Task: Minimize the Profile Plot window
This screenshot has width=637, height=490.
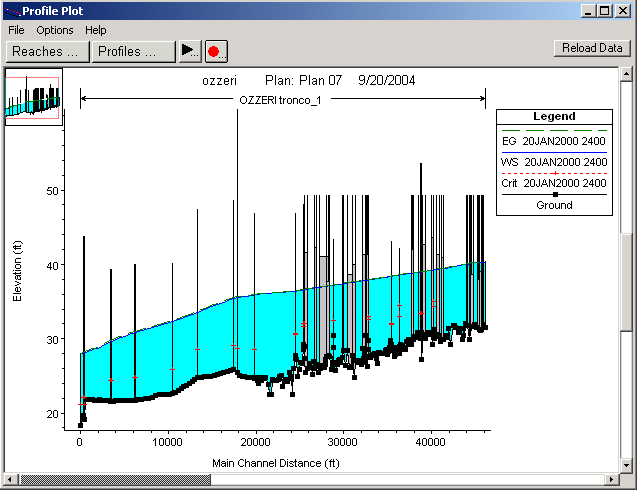Action: pos(587,11)
